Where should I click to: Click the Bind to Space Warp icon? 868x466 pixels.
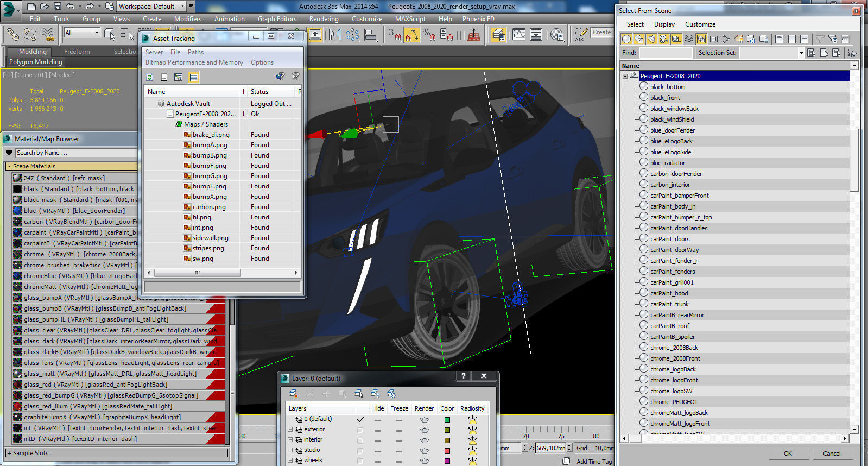pyautogui.click(x=48, y=35)
